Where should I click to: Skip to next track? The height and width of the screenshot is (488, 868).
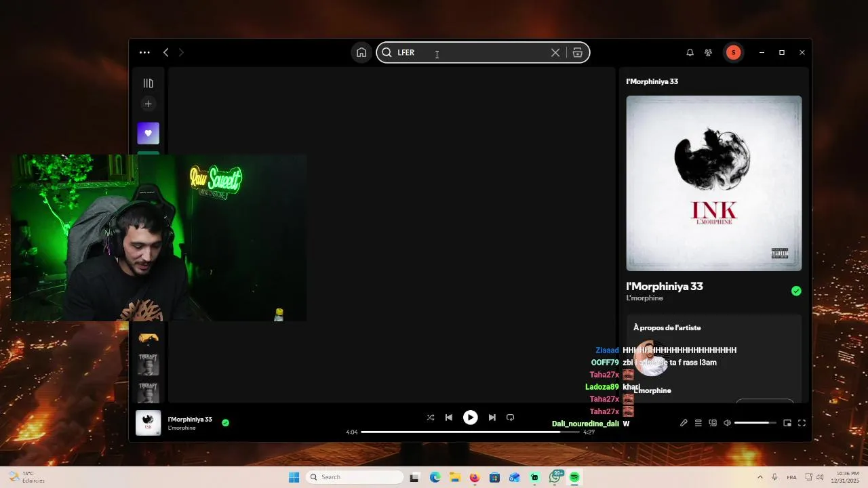[x=492, y=418]
